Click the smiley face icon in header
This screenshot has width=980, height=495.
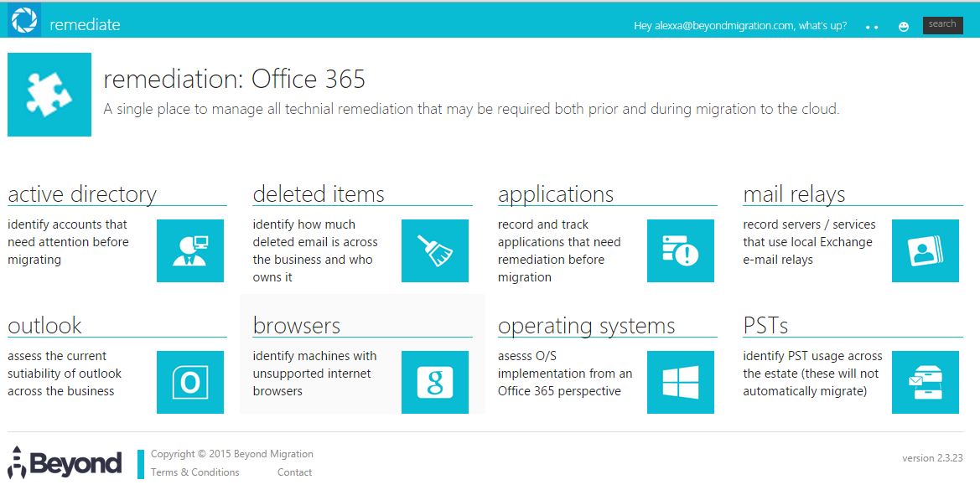904,27
